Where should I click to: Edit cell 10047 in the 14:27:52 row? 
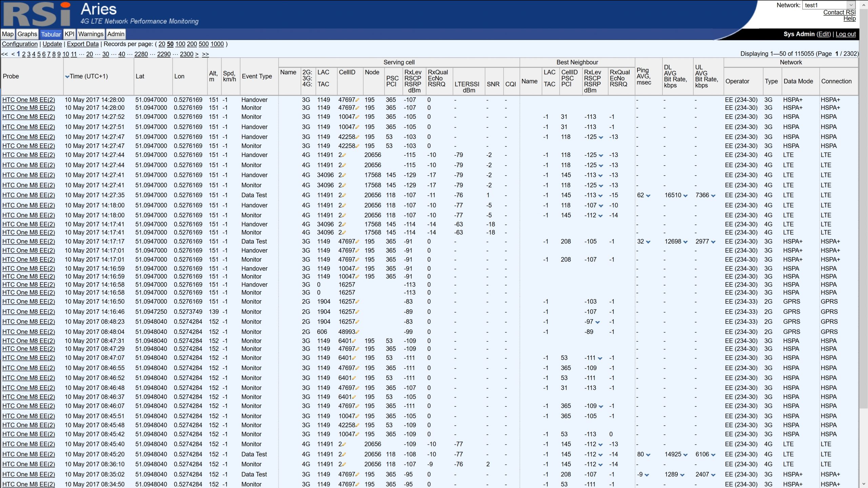357,117
